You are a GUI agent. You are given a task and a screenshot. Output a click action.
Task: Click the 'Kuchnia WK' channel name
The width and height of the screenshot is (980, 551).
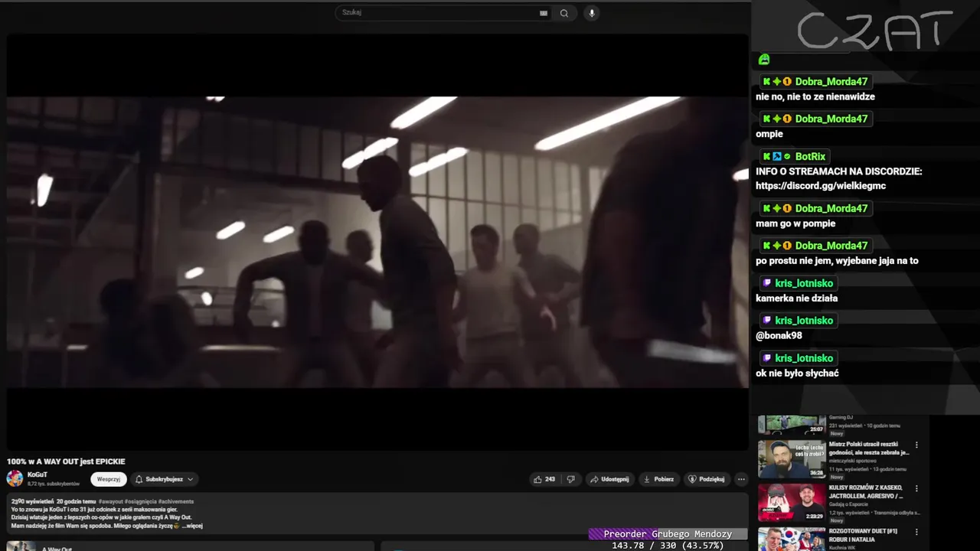tap(842, 548)
